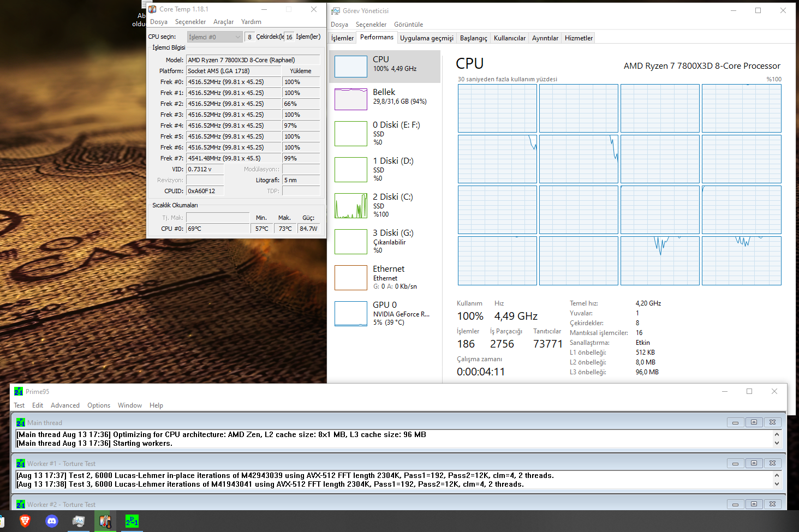Open Brave browser from the taskbar

pos(25,521)
